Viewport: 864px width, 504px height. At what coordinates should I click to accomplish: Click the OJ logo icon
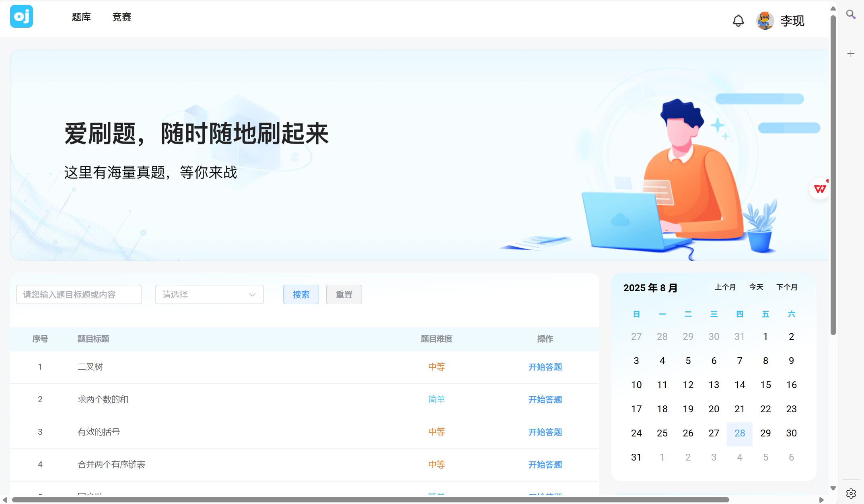(x=21, y=16)
